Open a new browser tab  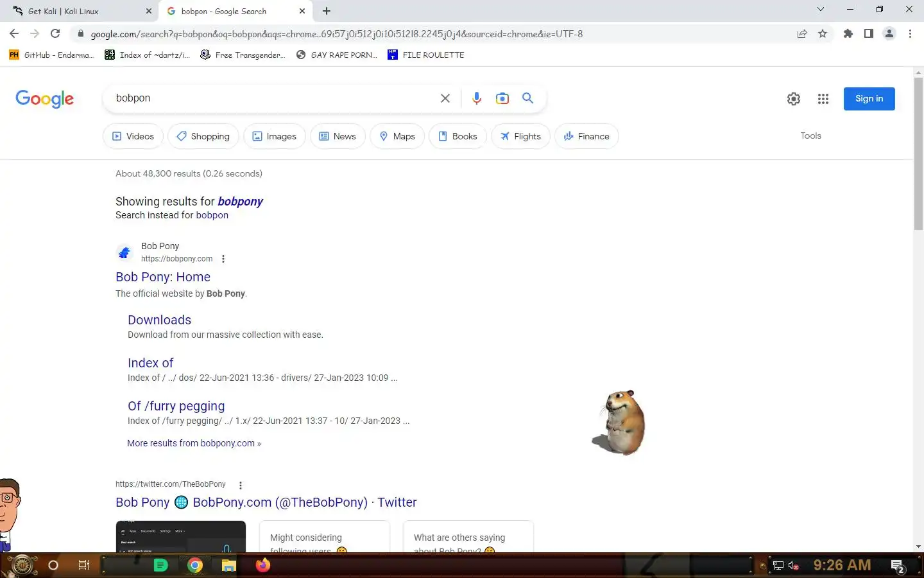pyautogui.click(x=327, y=11)
